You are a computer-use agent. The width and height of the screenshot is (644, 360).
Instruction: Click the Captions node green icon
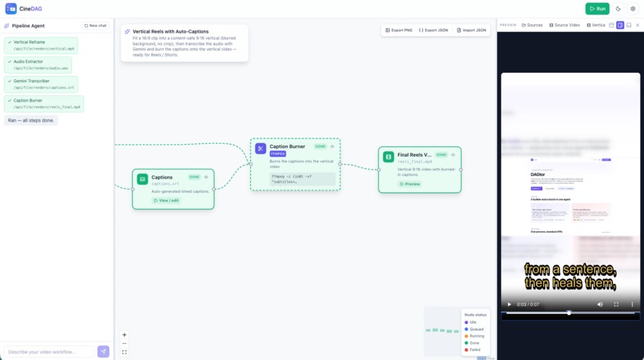pyautogui.click(x=142, y=179)
